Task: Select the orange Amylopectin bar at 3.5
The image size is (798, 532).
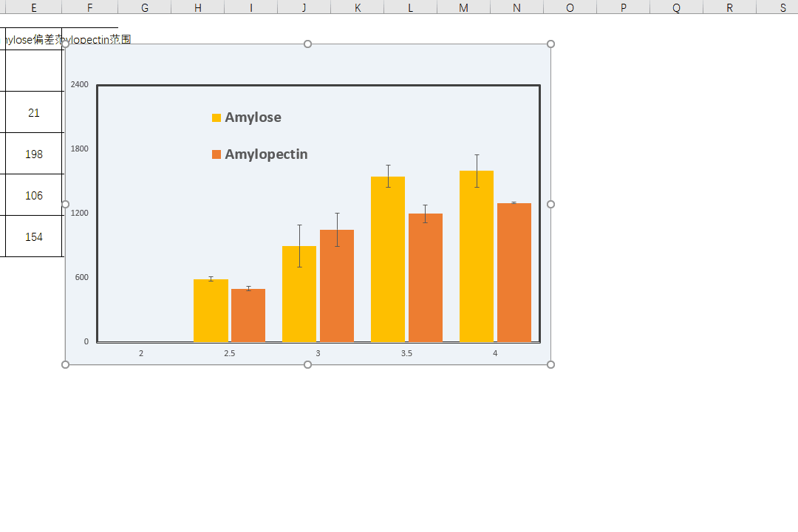Action: tap(426, 278)
